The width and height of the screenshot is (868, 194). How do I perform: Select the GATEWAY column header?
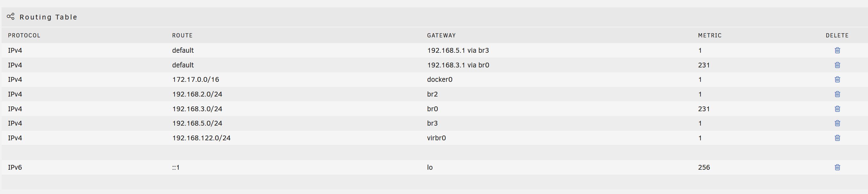pos(441,35)
